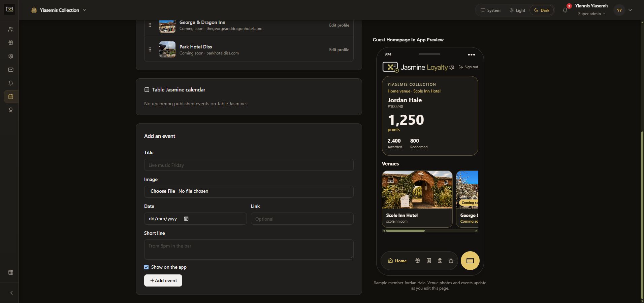644x303 pixels.
Task: Tap the yellow card button in preview
Action: (x=470, y=261)
